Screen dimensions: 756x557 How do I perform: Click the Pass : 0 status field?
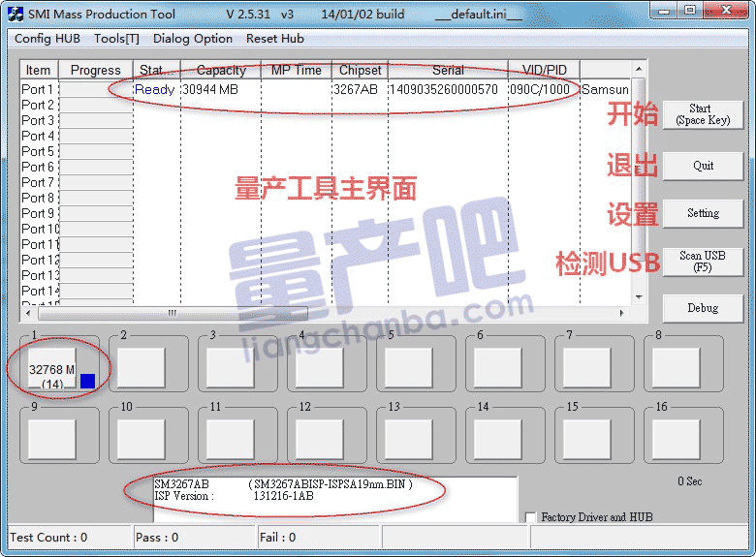194,538
